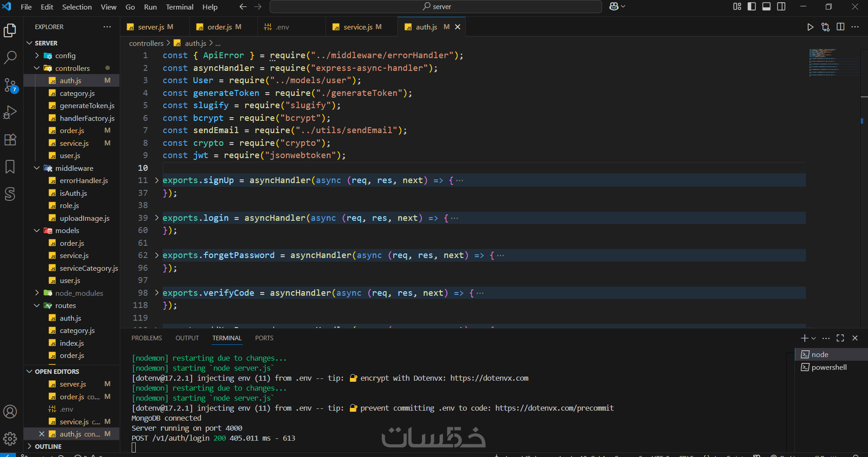The height and width of the screenshot is (457, 868).
Task: Open the Search view in activity bar
Action: [10, 57]
